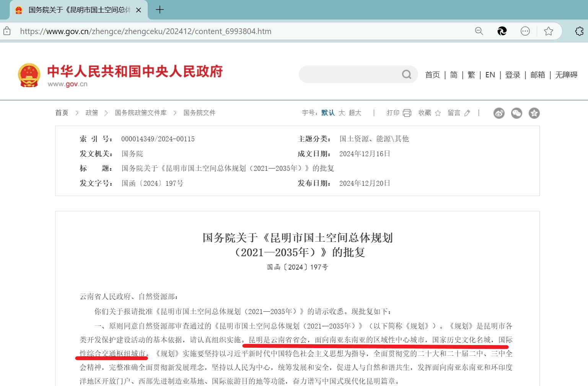This screenshot has width=588, height=386.
Task: Open 邮箱 from the top navigation
Action: (538, 75)
